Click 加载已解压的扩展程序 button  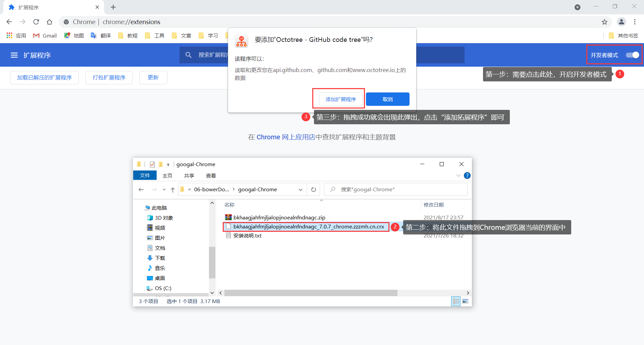click(44, 77)
